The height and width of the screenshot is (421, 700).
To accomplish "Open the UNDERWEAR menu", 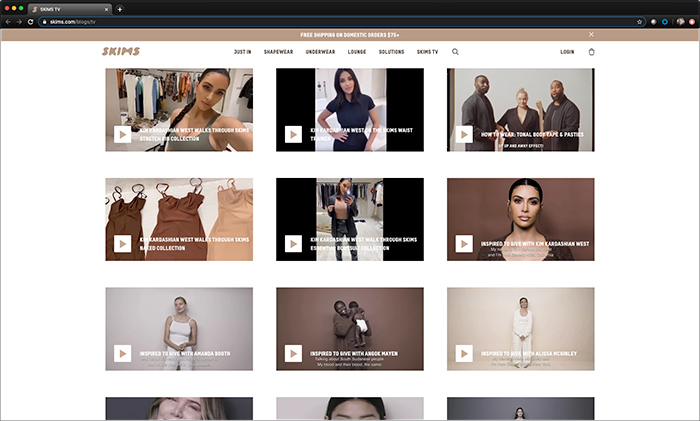I will pyautogui.click(x=320, y=52).
